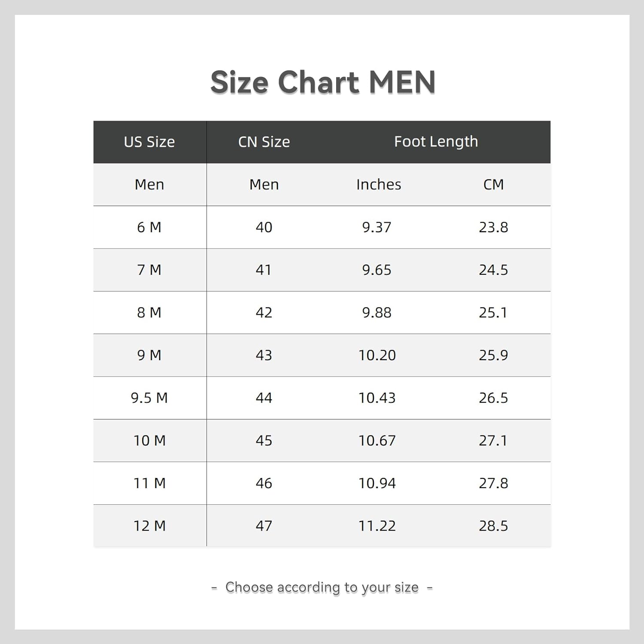
Task: Click CN size 47 cell
Action: [264, 526]
